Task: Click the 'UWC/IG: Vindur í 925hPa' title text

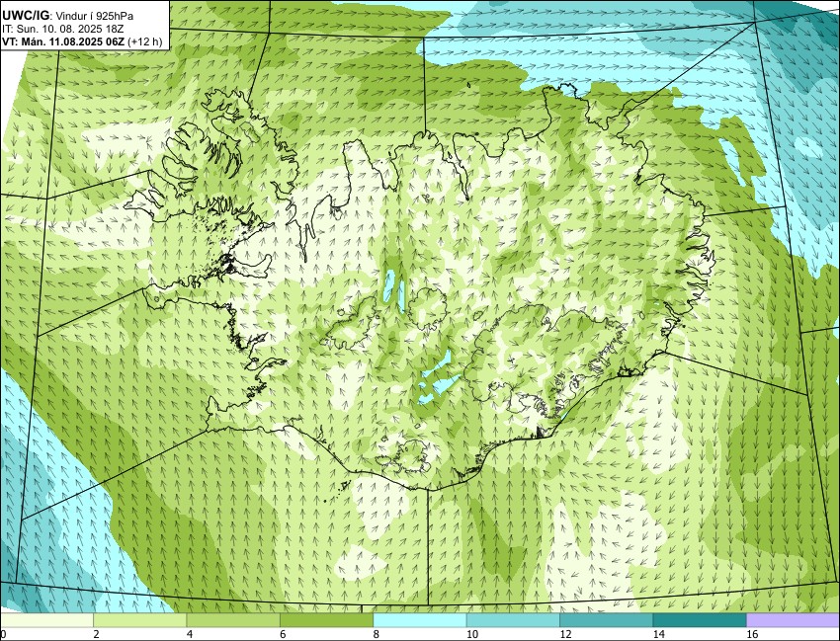Action: (67, 16)
